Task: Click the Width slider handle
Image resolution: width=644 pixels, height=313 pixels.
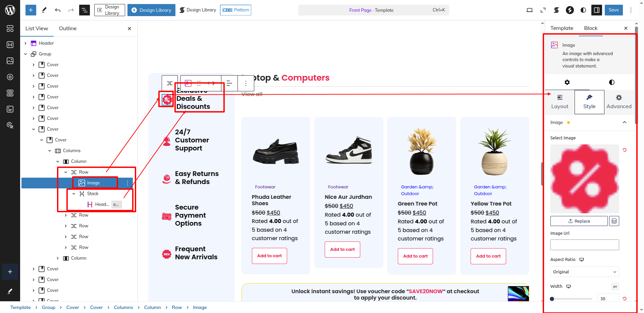Action: (x=552, y=299)
